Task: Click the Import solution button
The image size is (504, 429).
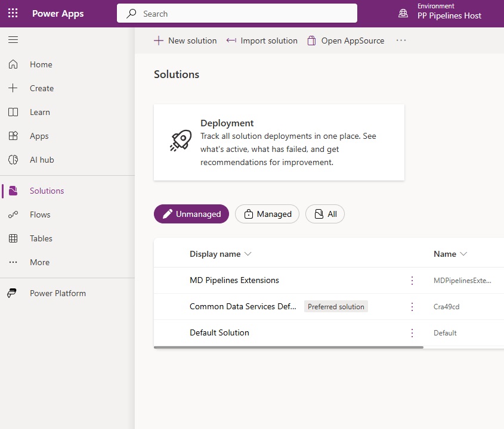Action: pos(262,41)
